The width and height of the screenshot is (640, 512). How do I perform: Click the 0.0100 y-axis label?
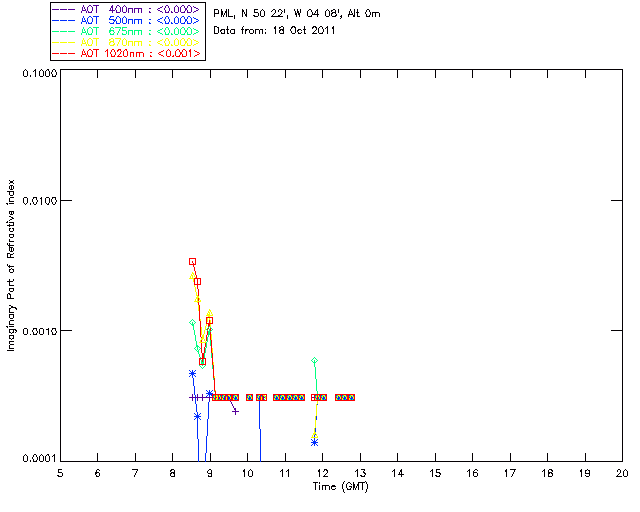(40, 200)
